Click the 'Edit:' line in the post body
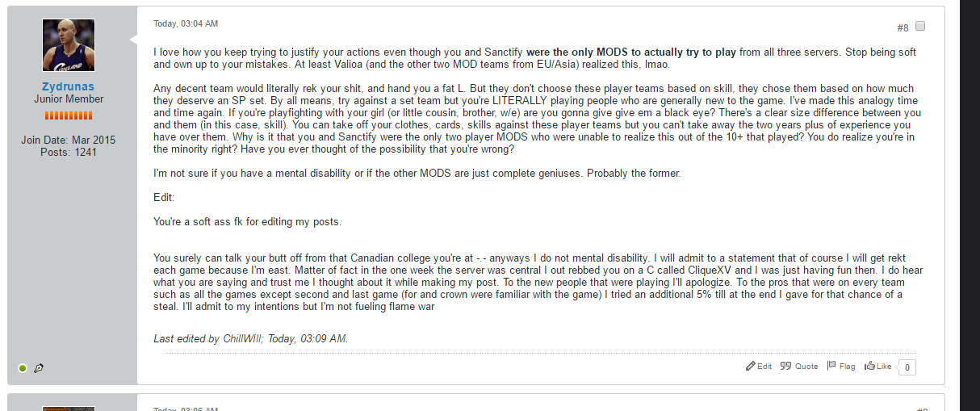Screen dimensions: 980x411 coord(164,198)
